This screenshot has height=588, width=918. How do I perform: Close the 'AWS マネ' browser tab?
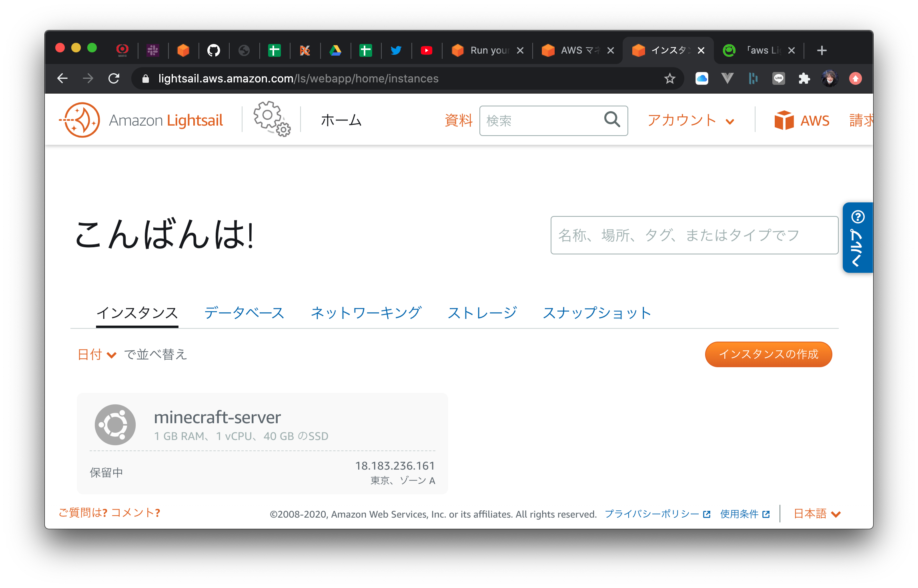(611, 50)
